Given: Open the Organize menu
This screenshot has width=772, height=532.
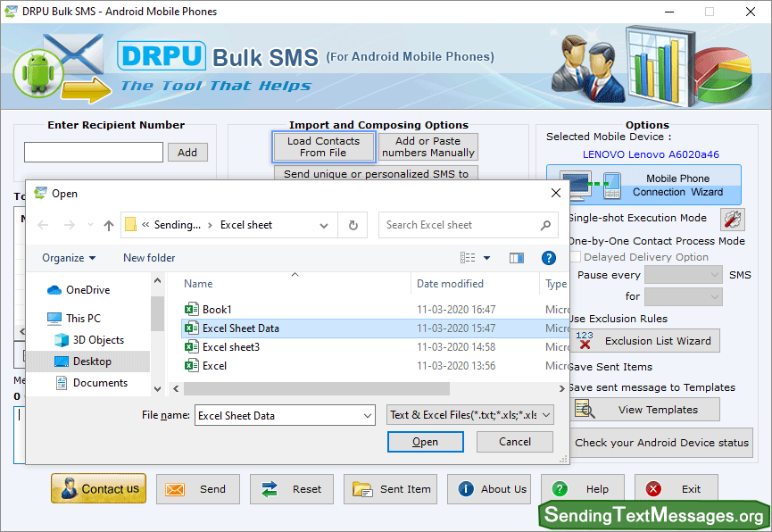Looking at the screenshot, I should (x=69, y=258).
